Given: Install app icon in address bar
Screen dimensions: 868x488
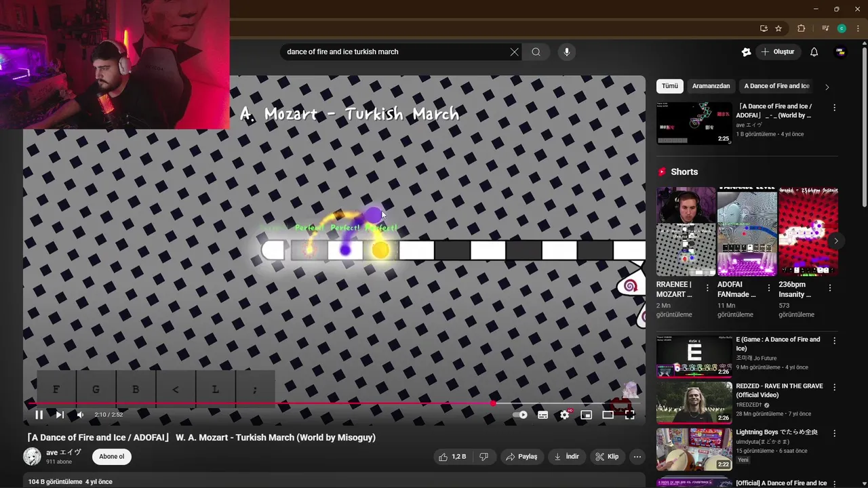Looking at the screenshot, I should 764,28.
